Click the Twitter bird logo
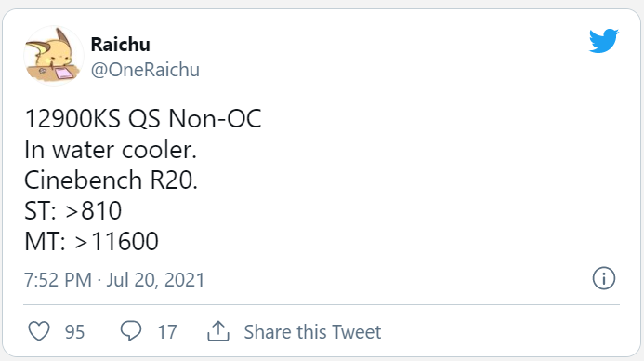 click(603, 40)
